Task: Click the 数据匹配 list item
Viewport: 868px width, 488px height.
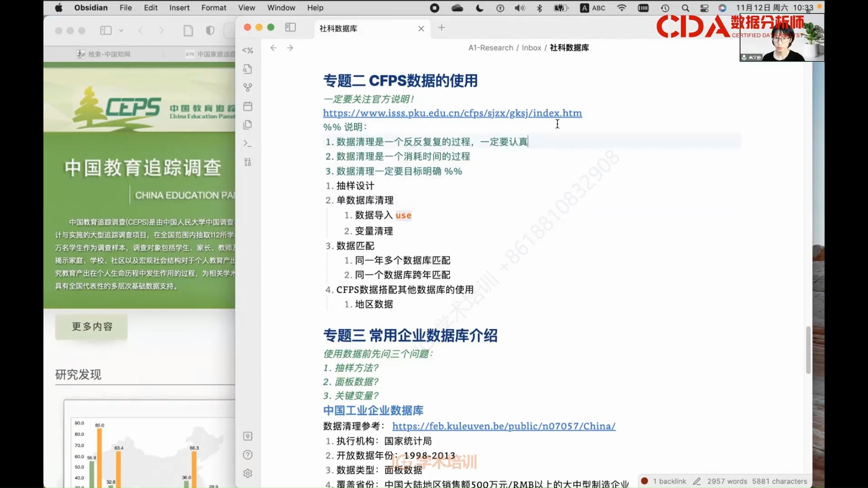Action: pos(355,246)
